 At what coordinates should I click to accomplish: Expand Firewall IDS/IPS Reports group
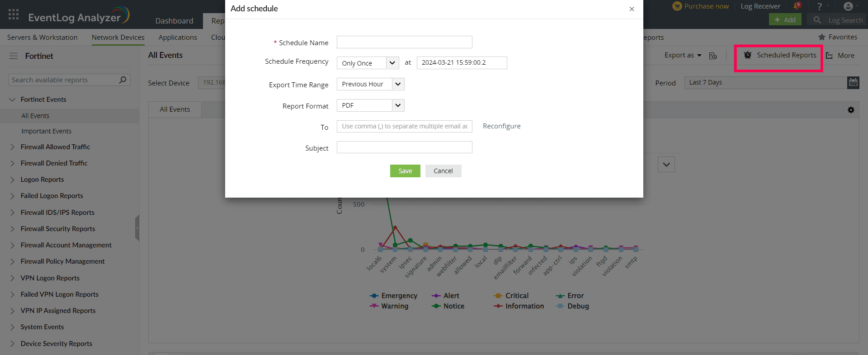(12, 213)
